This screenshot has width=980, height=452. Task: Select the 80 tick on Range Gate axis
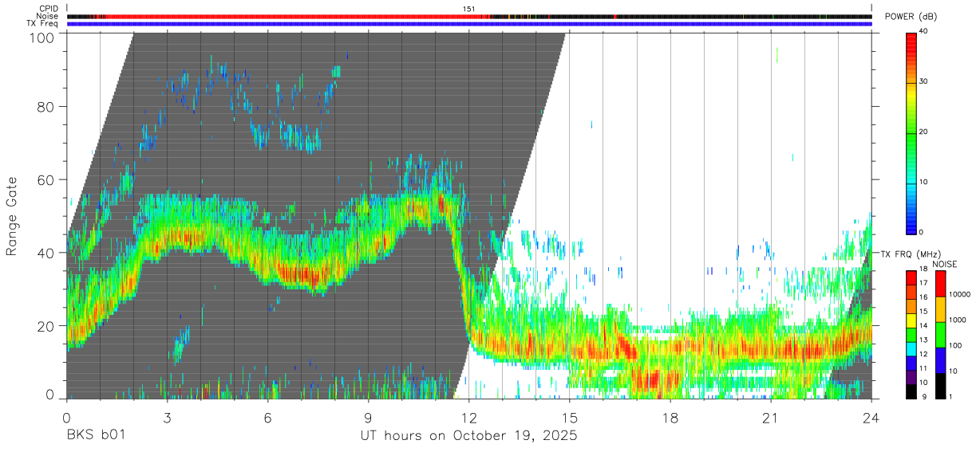pyautogui.click(x=45, y=106)
